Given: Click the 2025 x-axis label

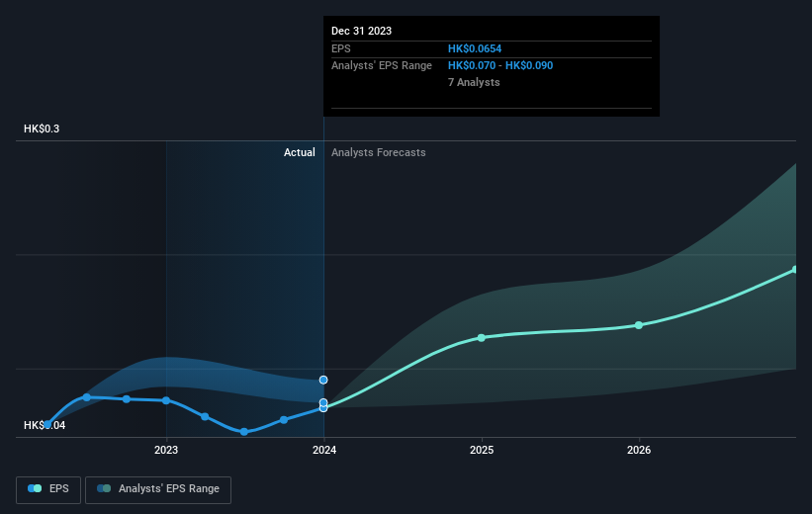Looking at the screenshot, I should (482, 450).
